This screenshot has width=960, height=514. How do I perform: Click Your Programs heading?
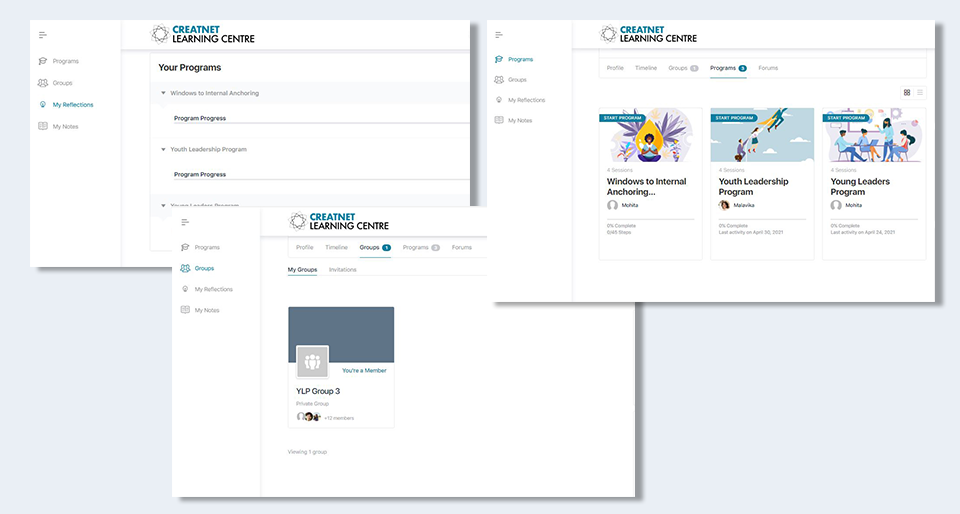[190, 67]
